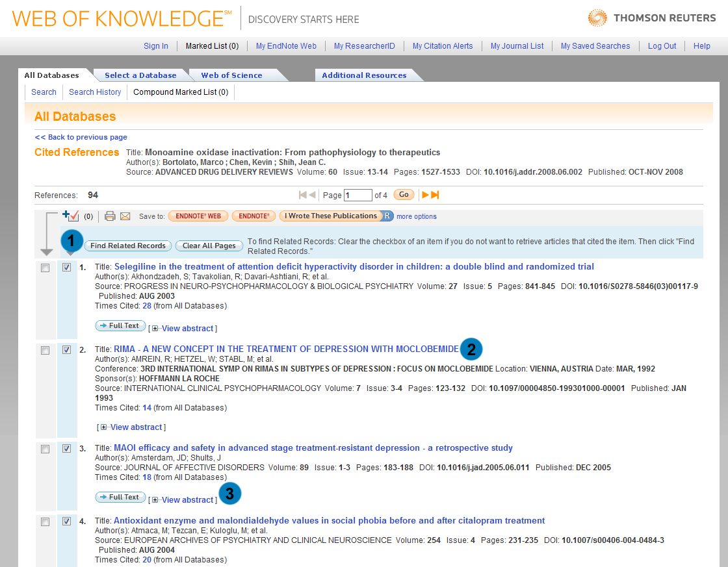This screenshot has height=567, width=728.
Task: Open Times Cited 18 count link
Action: tap(147, 477)
